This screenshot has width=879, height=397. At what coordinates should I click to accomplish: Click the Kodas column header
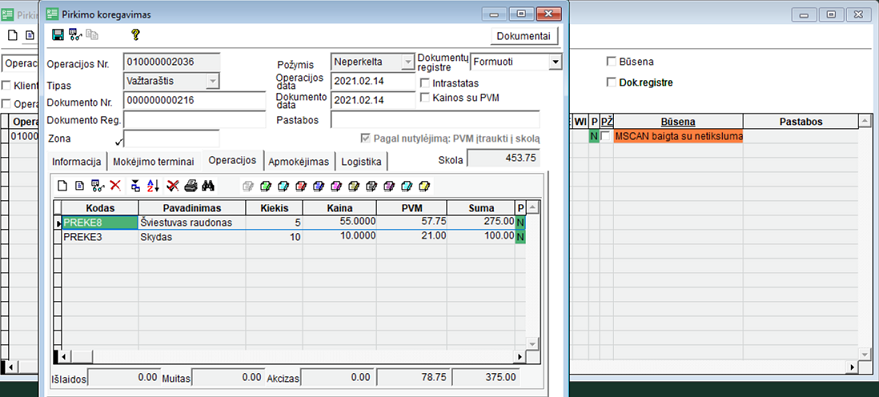(x=100, y=208)
